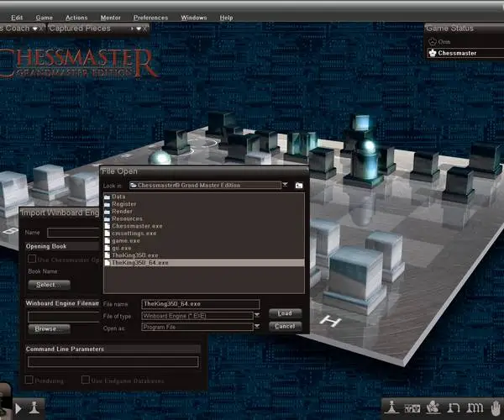
Task: Click the Data folder icon
Action: coord(107,197)
